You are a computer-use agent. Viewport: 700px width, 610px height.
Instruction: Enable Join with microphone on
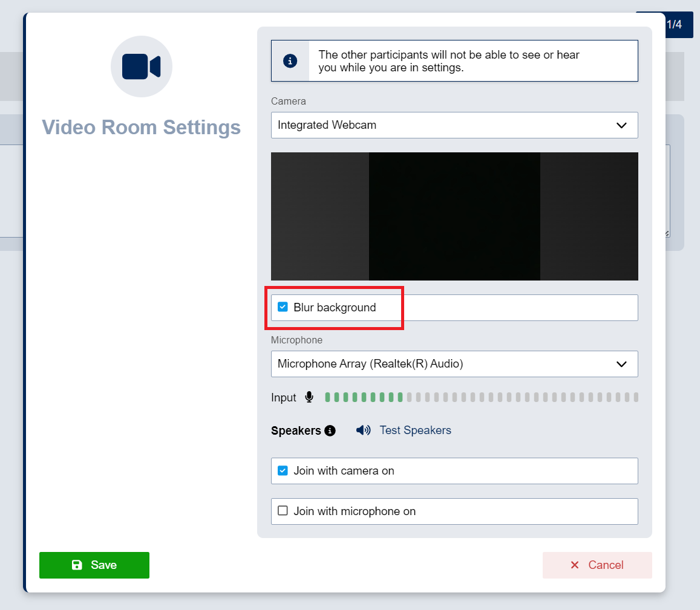(283, 510)
